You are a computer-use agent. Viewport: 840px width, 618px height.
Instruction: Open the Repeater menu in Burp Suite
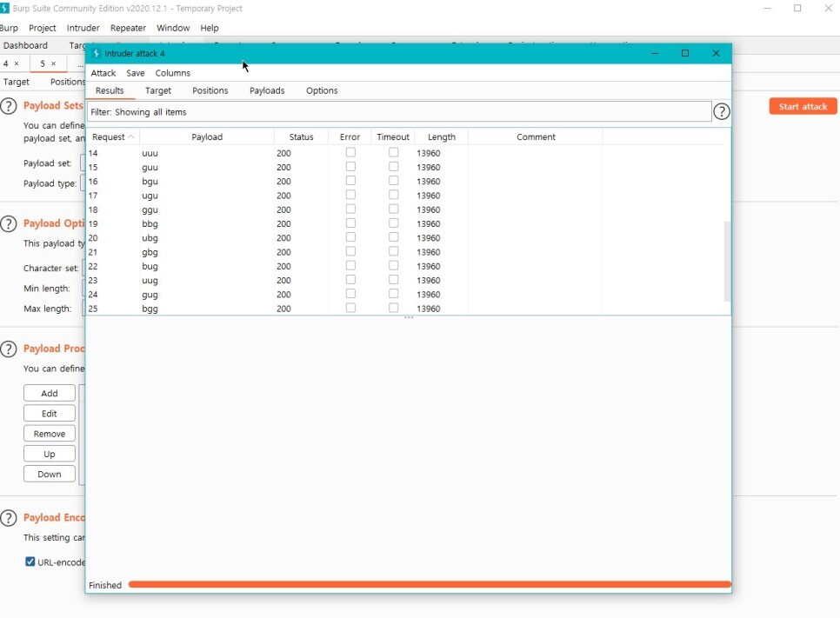click(128, 28)
